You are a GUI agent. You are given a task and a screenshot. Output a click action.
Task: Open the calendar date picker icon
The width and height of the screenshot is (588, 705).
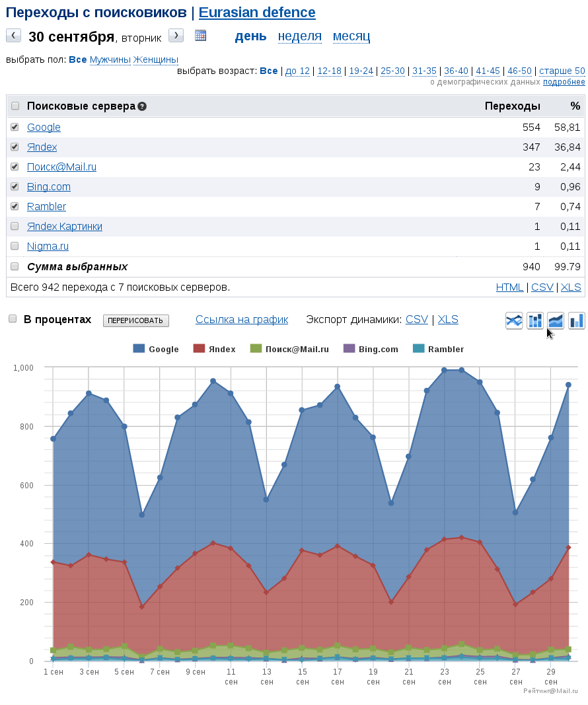[200, 36]
